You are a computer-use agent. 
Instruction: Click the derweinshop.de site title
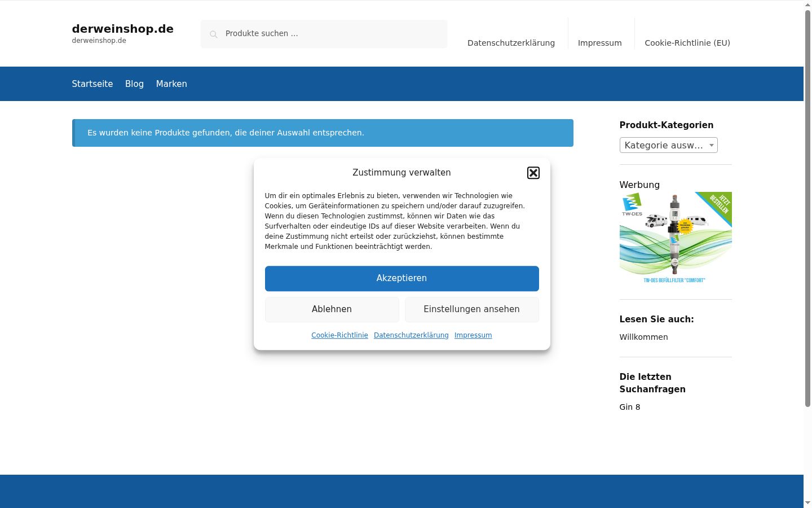(x=122, y=29)
